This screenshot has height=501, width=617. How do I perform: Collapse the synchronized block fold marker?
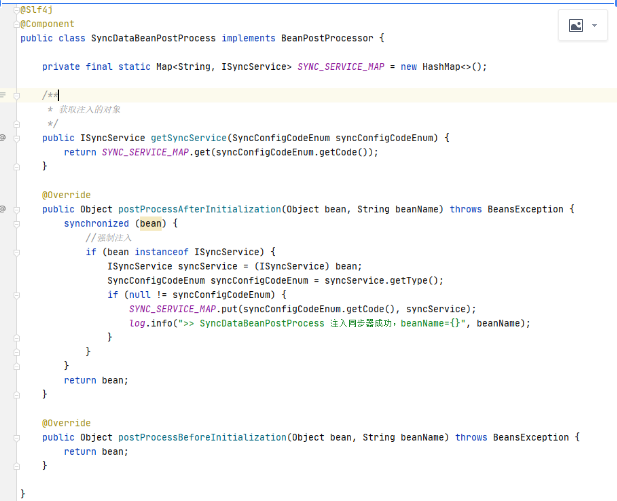click(17, 224)
